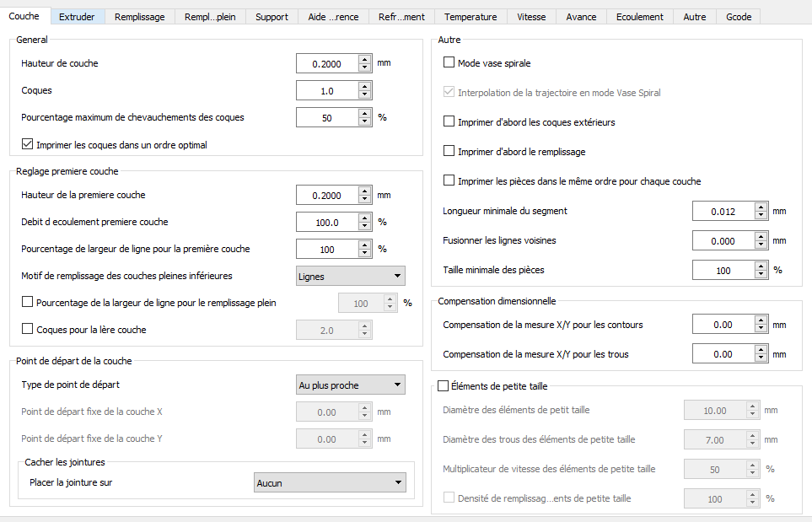Switch to the Extruder tab
This screenshot has width=812, height=522.
77,17
